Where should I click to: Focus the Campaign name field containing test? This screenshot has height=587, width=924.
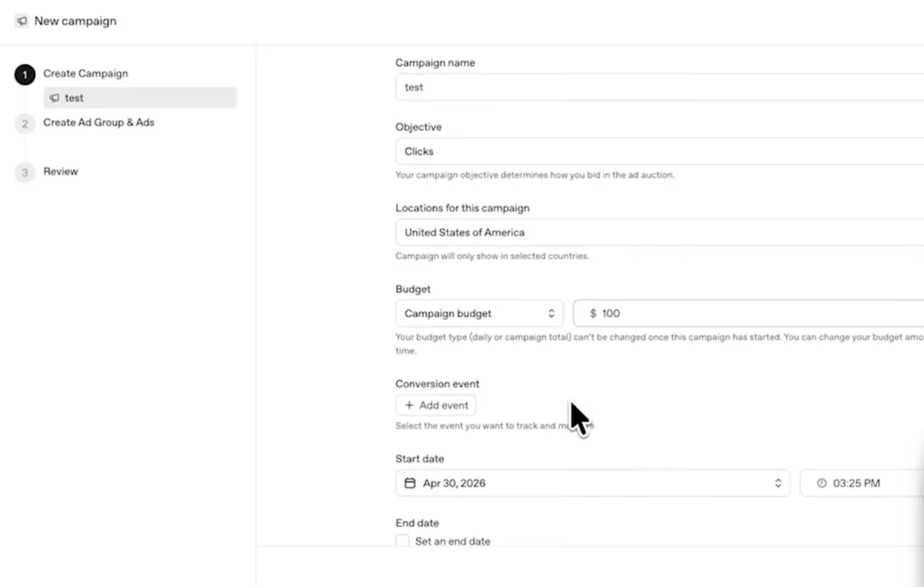coord(660,87)
